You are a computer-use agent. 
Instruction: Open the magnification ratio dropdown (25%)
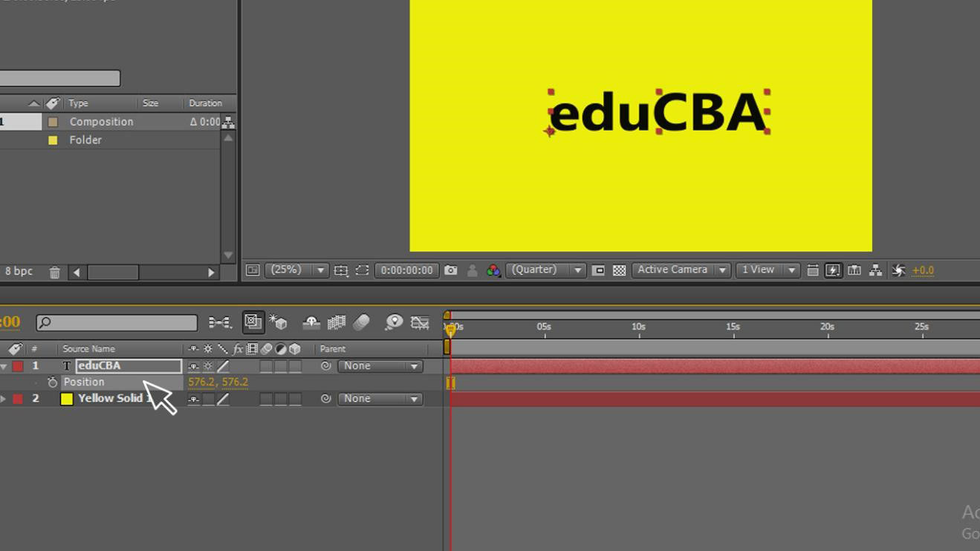click(x=297, y=270)
